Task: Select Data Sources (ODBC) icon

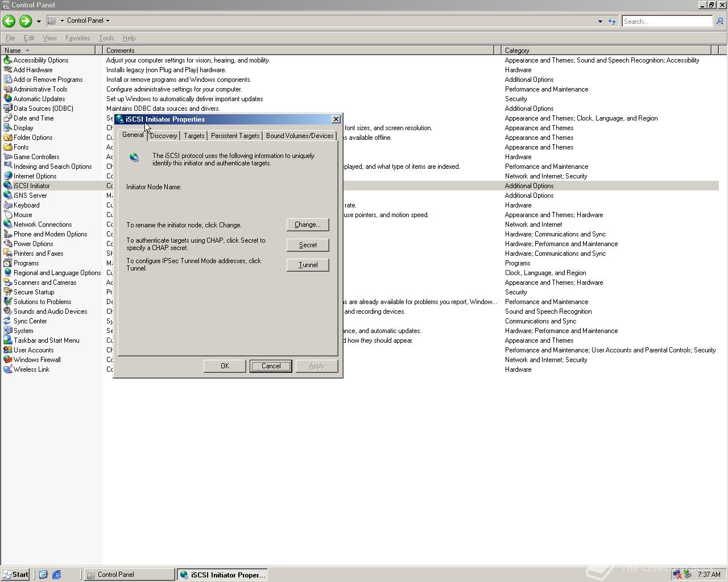Action: coord(7,109)
